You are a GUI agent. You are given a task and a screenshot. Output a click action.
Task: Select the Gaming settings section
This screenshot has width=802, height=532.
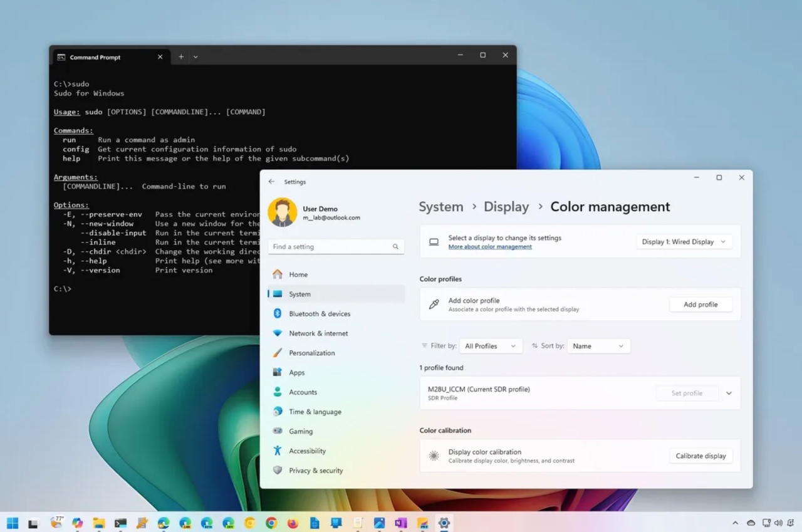(300, 431)
